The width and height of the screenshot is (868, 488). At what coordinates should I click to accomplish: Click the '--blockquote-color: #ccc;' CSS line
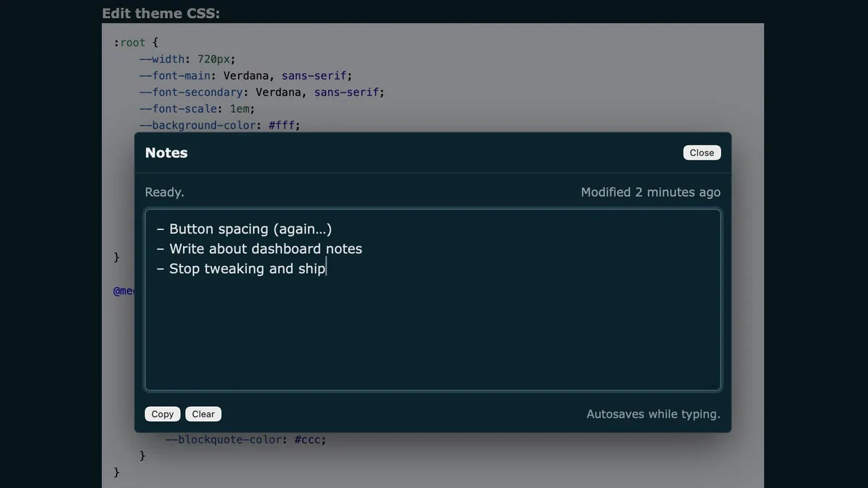click(246, 440)
